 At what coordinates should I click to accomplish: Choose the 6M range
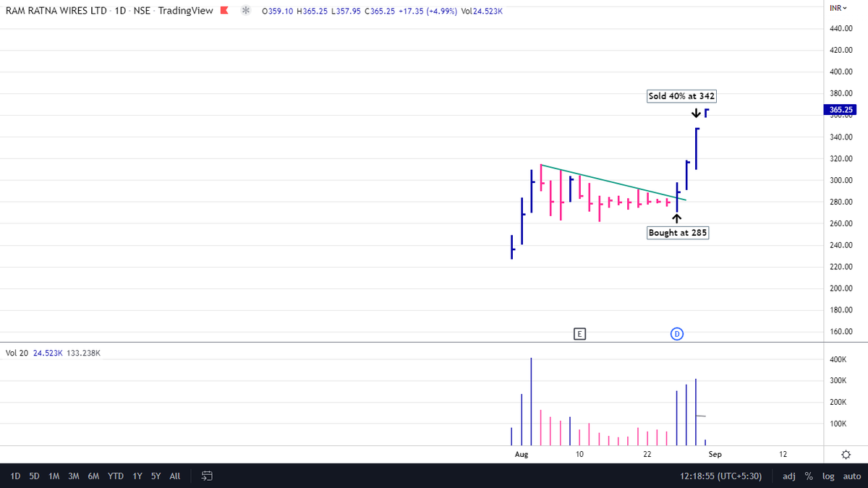click(x=93, y=476)
